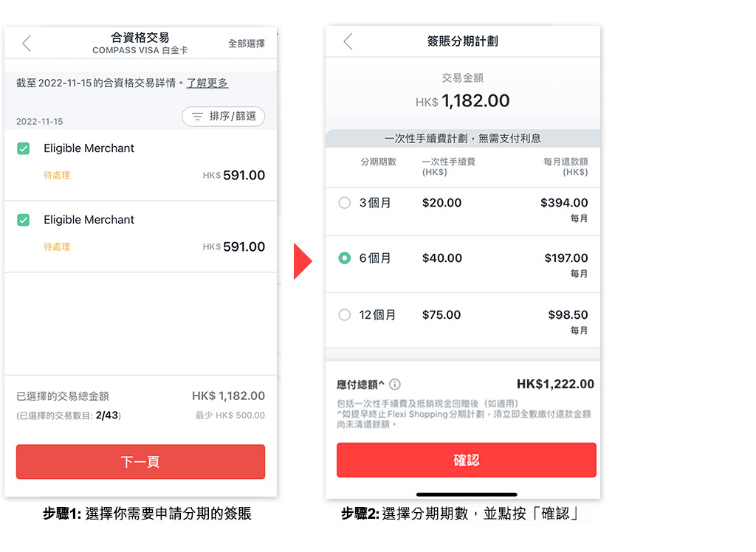Uncheck the second Eligible Merchant transaction
Screen dimensions: 756x552
click(x=23, y=220)
